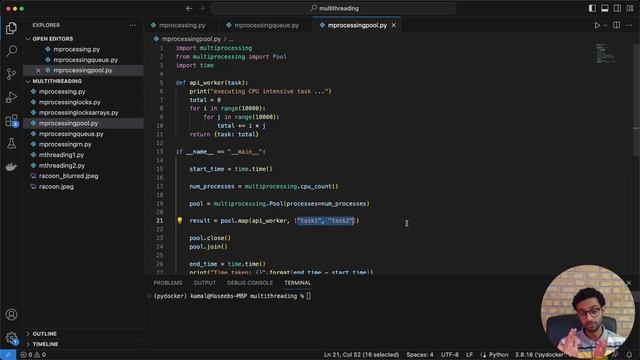The image size is (640, 360).
Task: Open Source Control view
Action: coord(11,74)
